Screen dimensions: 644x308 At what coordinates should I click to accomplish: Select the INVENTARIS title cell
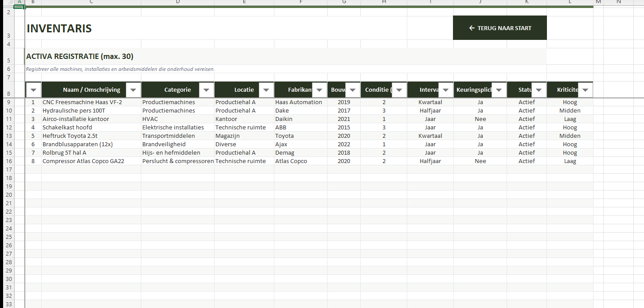tap(59, 29)
